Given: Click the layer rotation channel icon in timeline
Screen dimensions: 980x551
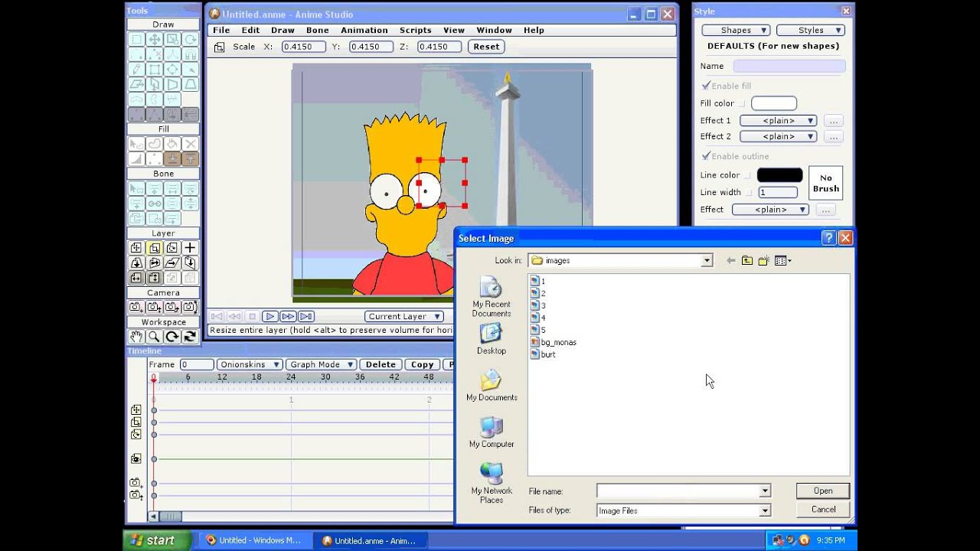Looking at the screenshot, I should (136, 435).
